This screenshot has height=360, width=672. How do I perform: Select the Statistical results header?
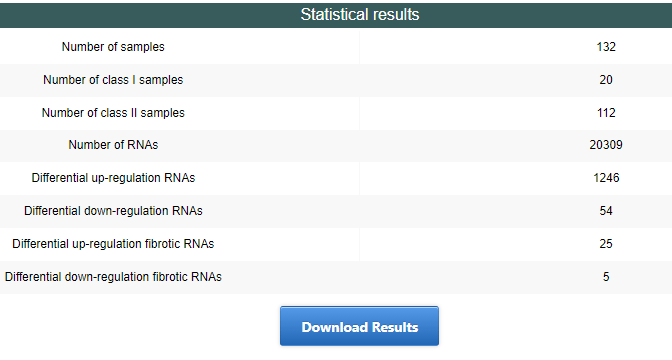[360, 15]
